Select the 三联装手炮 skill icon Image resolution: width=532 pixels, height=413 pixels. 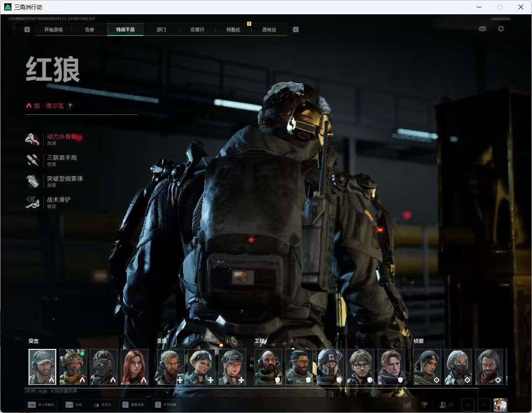[x=32, y=160]
